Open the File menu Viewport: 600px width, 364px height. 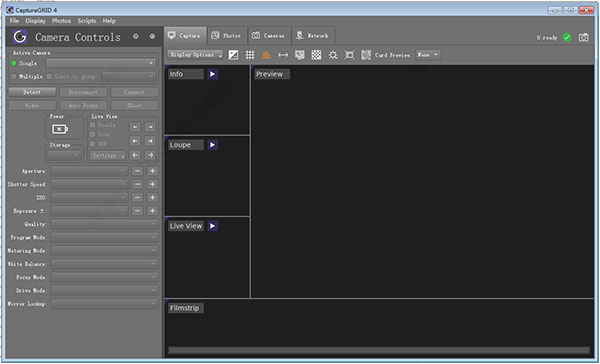click(x=14, y=21)
